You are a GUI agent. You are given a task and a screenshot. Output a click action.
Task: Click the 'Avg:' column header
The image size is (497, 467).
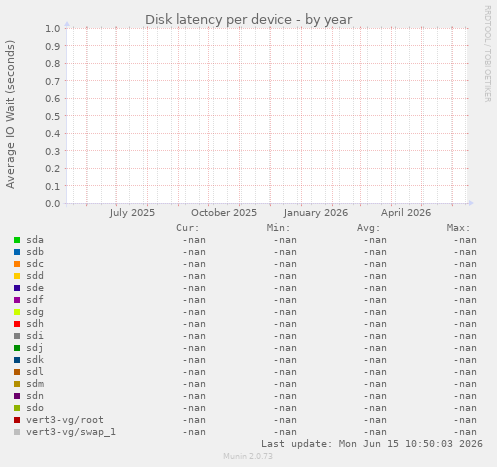point(368,228)
